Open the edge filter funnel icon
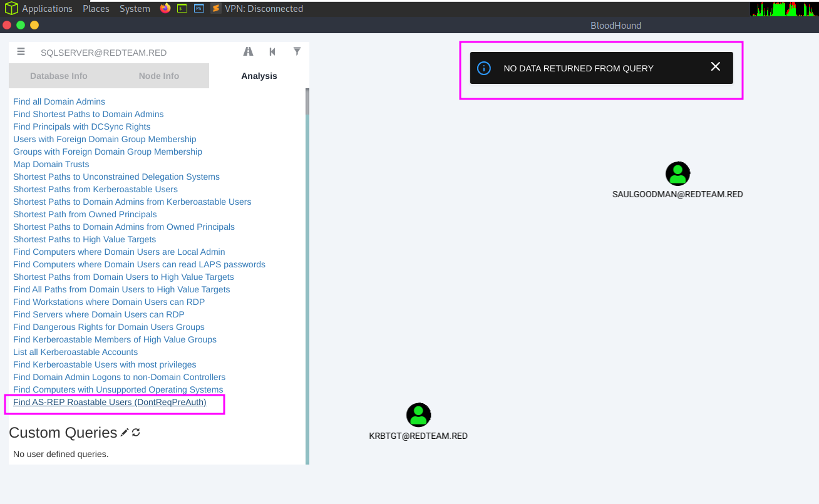Image resolution: width=819 pixels, height=504 pixels. (x=297, y=51)
